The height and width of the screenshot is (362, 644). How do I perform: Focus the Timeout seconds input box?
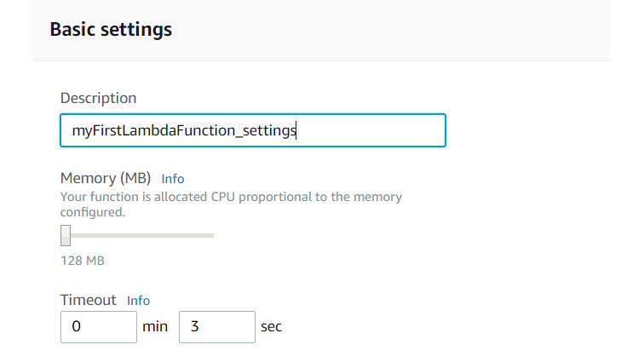click(217, 327)
